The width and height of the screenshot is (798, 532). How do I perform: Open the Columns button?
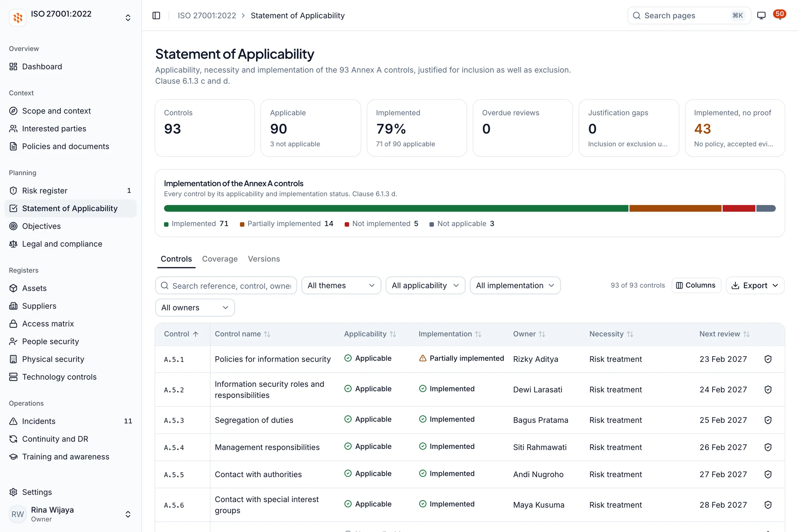point(696,285)
